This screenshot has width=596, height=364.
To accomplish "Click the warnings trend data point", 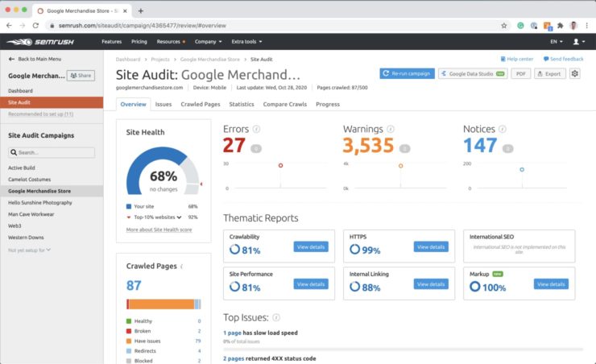I will click(400, 166).
